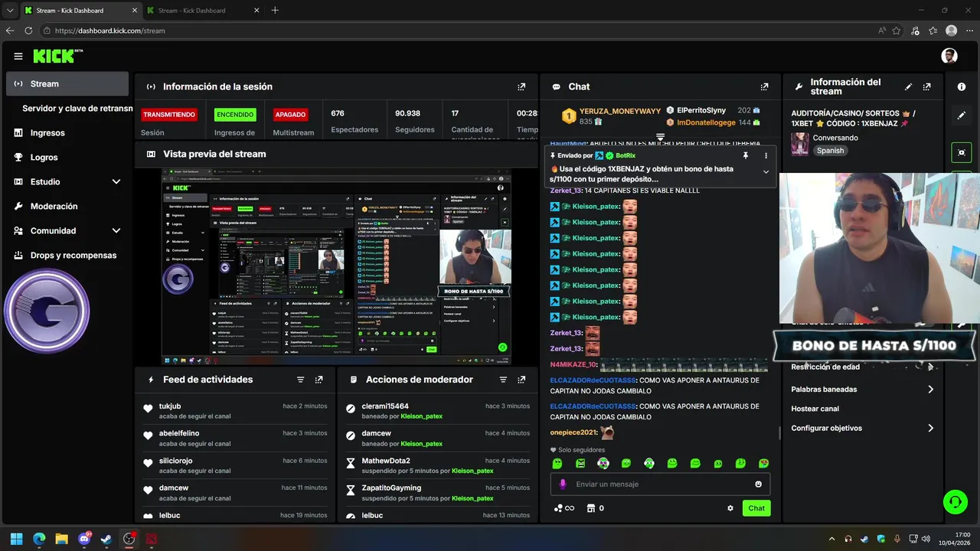Insert the first green emote in quick row
The image size is (980, 551).
click(x=557, y=464)
